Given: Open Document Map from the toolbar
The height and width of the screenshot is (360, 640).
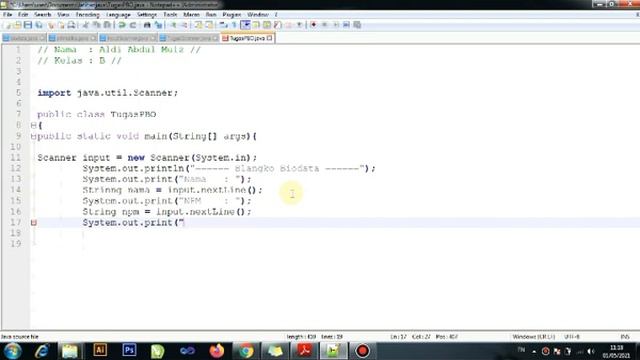Looking at the screenshot, I should [267, 25].
